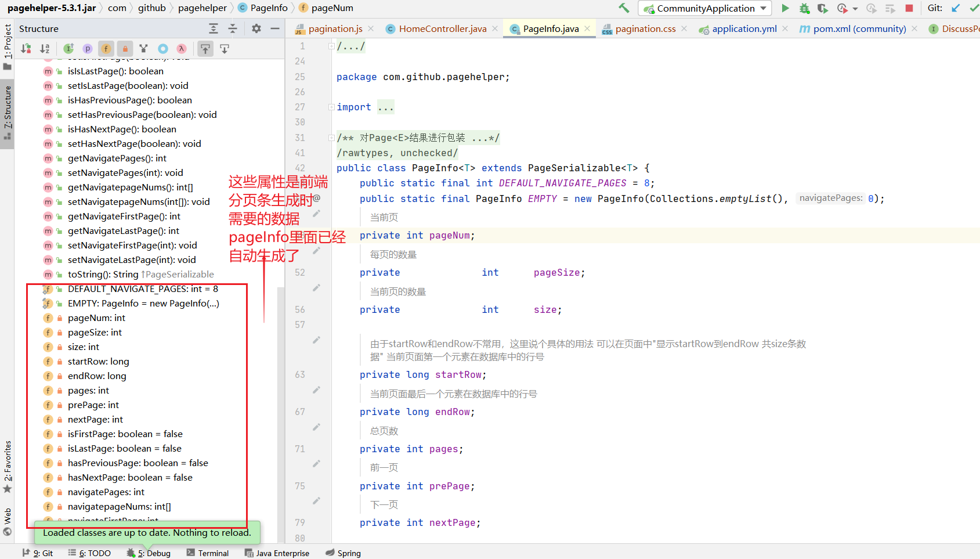Debug the CommunityApplication with the bug icon

coord(804,8)
